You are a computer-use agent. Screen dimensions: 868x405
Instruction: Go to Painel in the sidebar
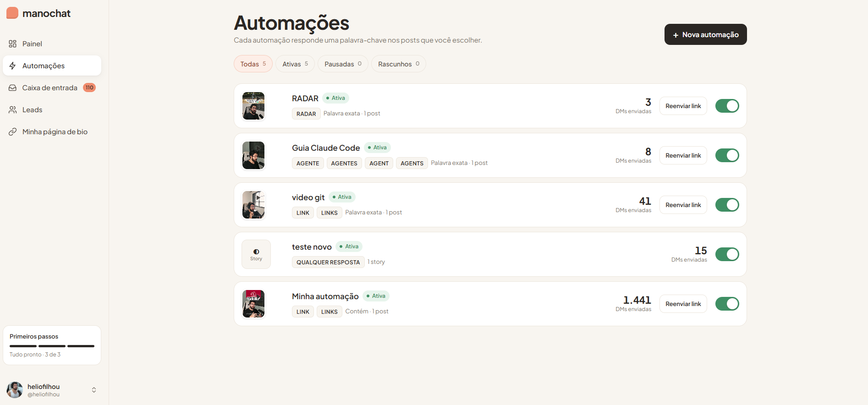[52, 44]
